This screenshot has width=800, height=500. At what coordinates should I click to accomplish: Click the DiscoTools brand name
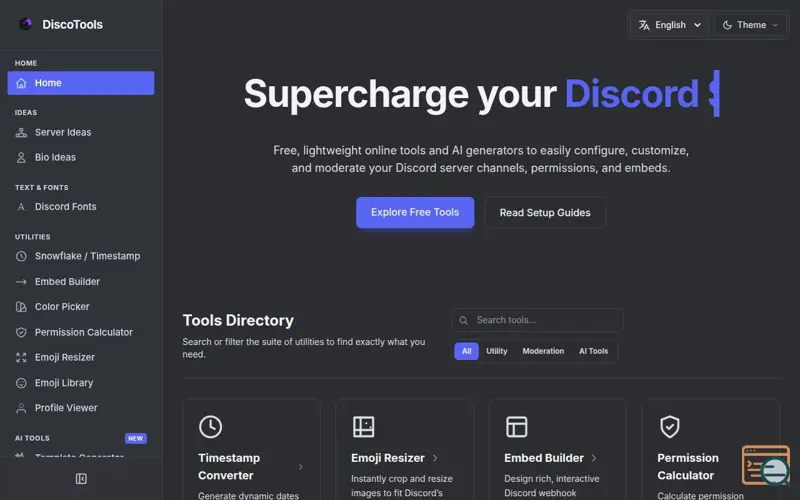tap(72, 24)
